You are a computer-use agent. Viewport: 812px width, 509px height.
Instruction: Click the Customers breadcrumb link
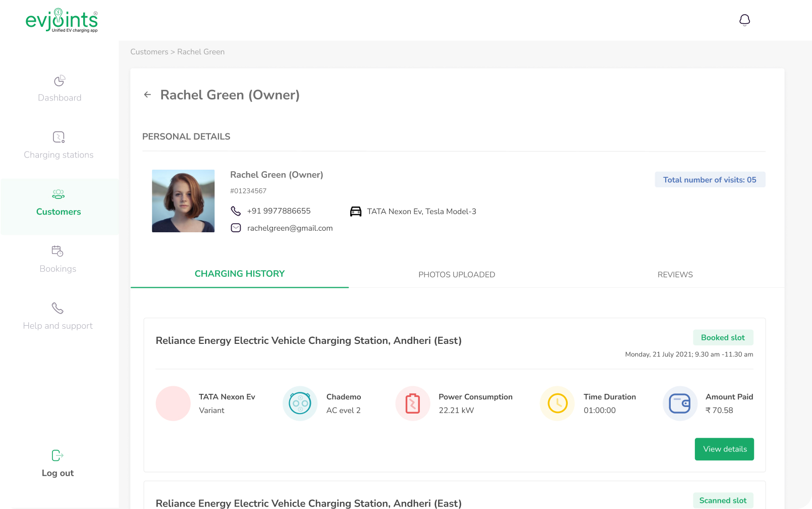pyautogui.click(x=149, y=52)
